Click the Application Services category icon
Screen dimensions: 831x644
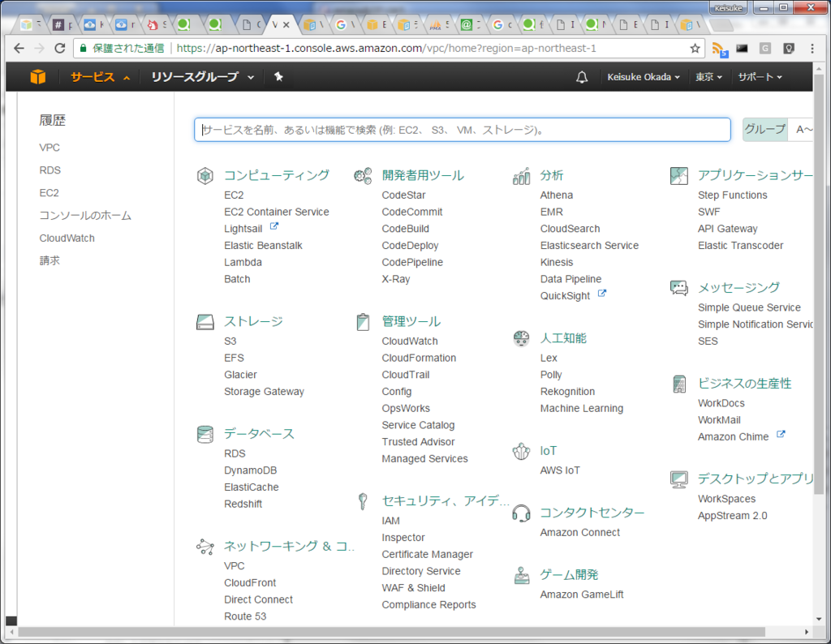coord(679,176)
